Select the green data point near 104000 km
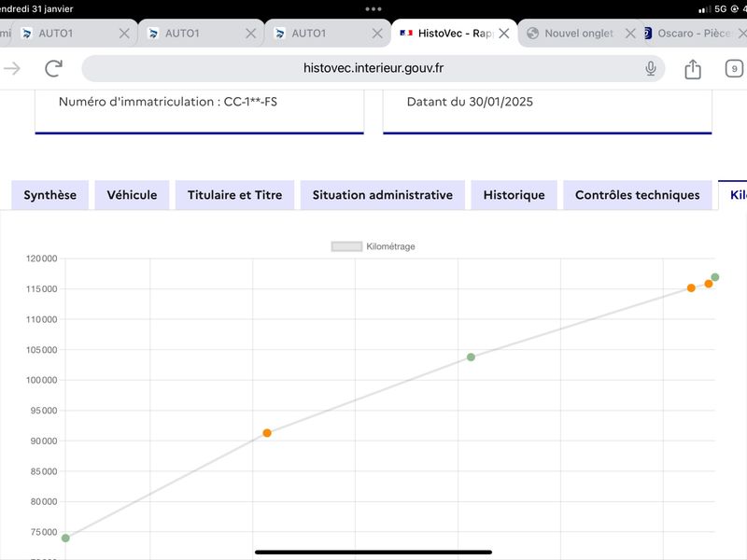This screenshot has width=747, height=560. coord(471,357)
